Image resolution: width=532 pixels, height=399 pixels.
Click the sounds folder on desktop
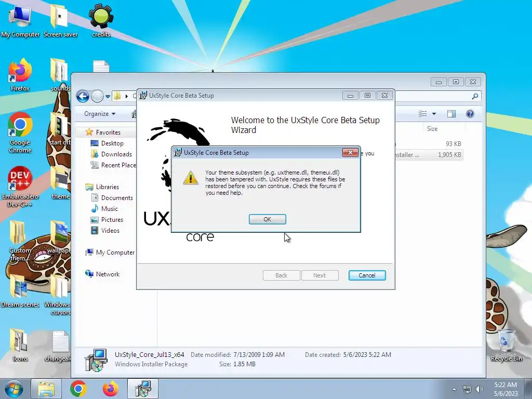(x=60, y=75)
